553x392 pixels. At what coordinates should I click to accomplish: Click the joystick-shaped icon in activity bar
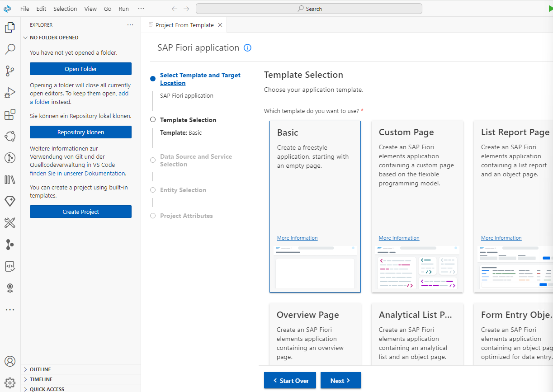pyautogui.click(x=9, y=288)
